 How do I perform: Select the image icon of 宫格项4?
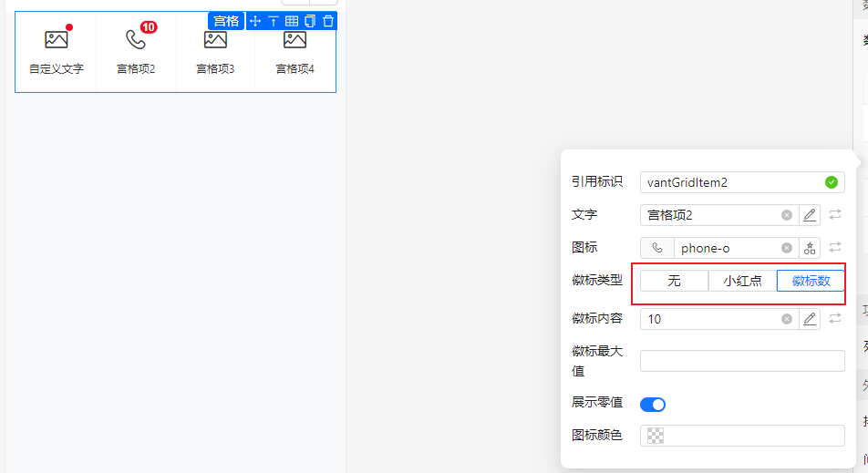tap(295, 39)
